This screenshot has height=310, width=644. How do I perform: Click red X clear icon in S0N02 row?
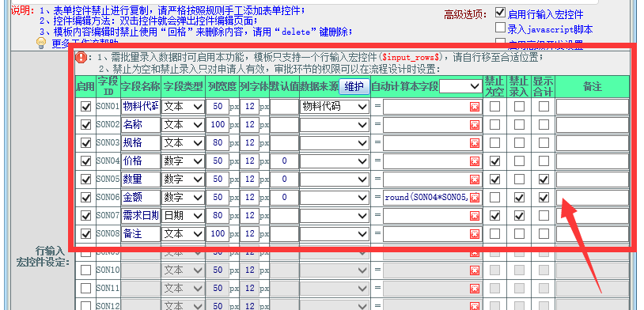click(x=475, y=125)
